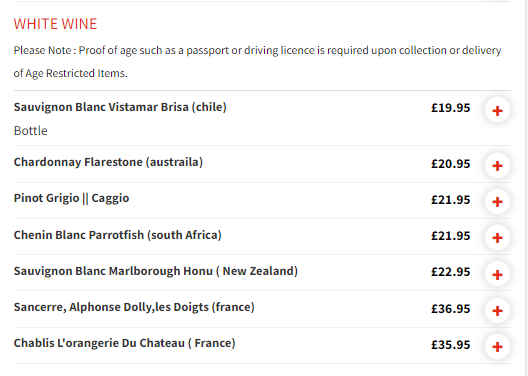Add Chablis L'orangerie Du Chateau plus icon
This screenshot has height=376, width=528.
(497, 346)
